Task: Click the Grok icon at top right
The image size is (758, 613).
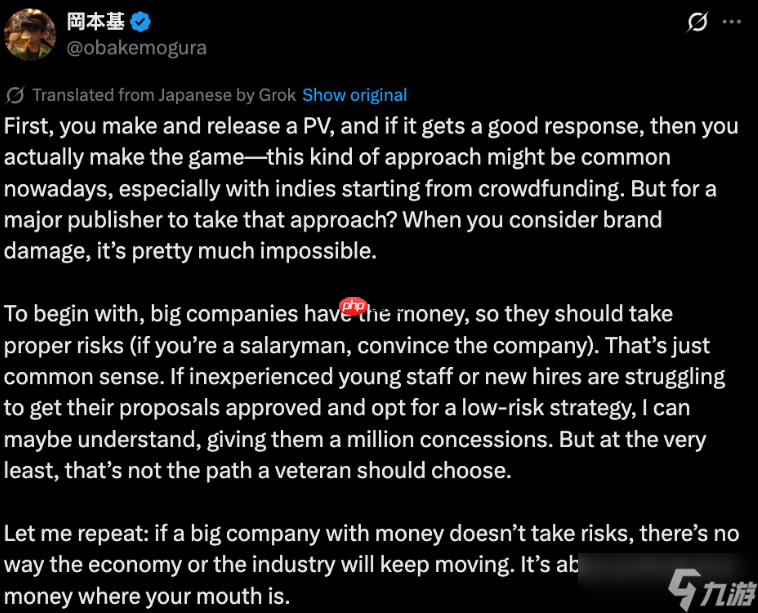Action: click(698, 22)
